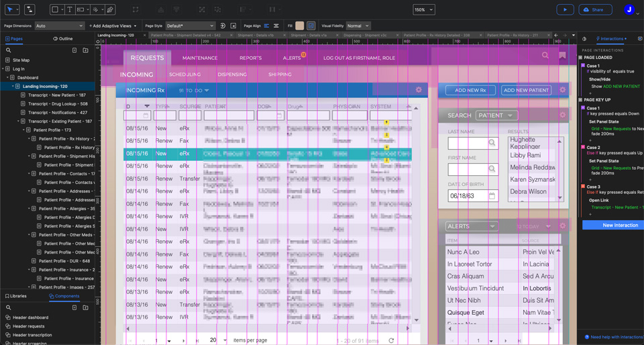Align page to center
Viewport: 644px width, 345px height.
276,26
